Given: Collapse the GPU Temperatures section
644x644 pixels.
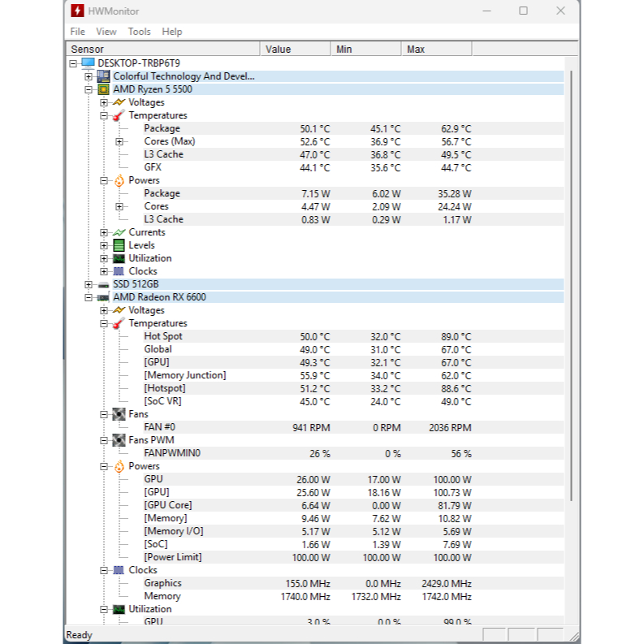Looking at the screenshot, I should tap(104, 323).
